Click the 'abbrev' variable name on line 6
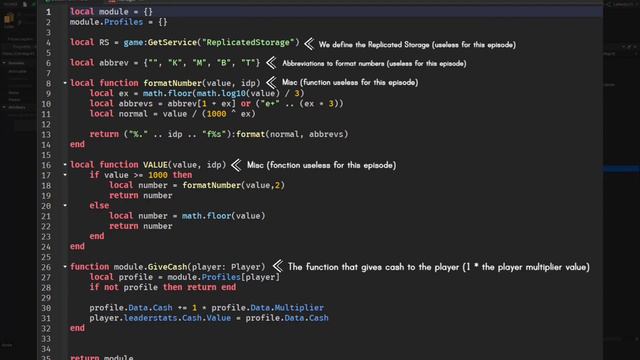 (x=113, y=63)
